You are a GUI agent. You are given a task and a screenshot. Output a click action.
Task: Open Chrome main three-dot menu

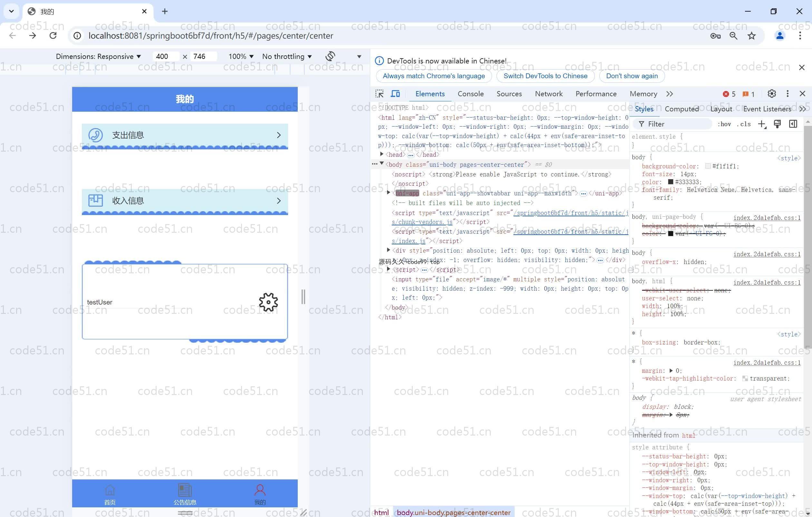click(800, 36)
